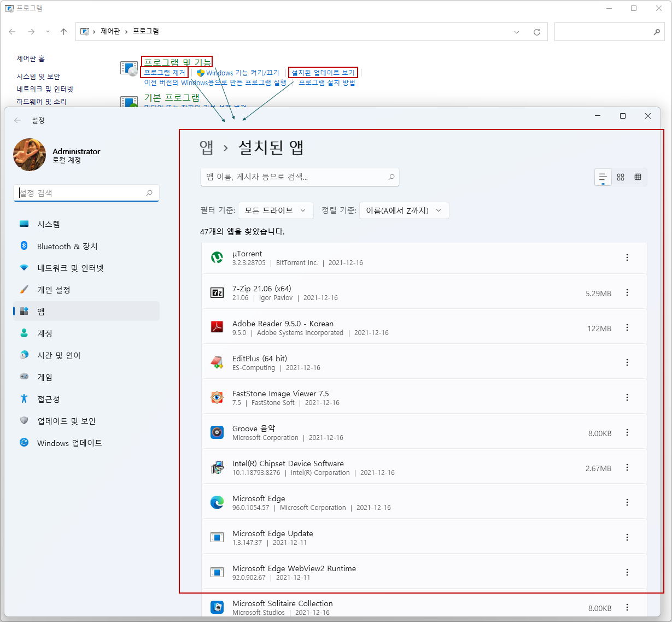This screenshot has height=622, width=672.
Task: Open more options for Adobe Reader 9.5.0
Action: (627, 328)
